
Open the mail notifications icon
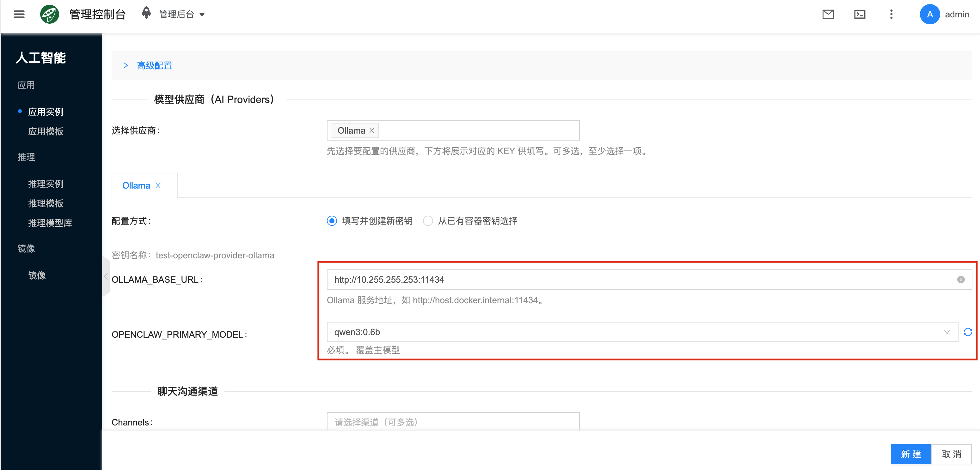(828, 15)
